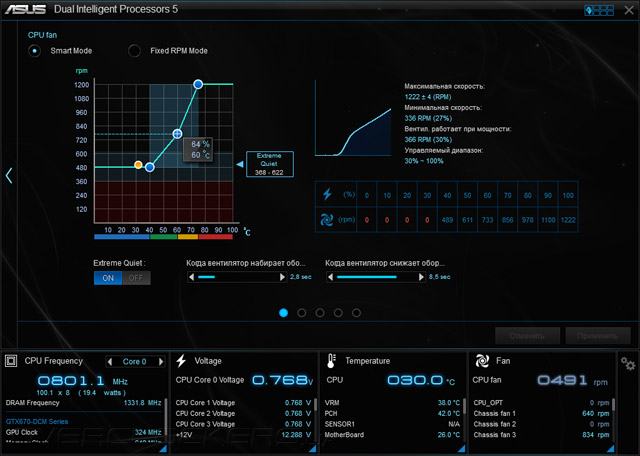Click the CPU Core 0 Voltage reading

pos(282,380)
